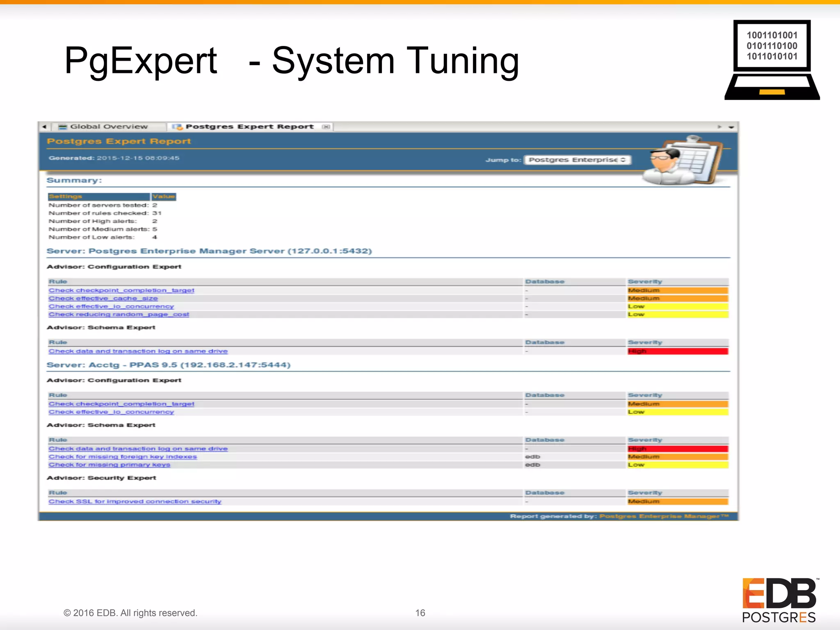This screenshot has height=630, width=840.
Task: Click the Summary section heading
Action: (x=74, y=180)
